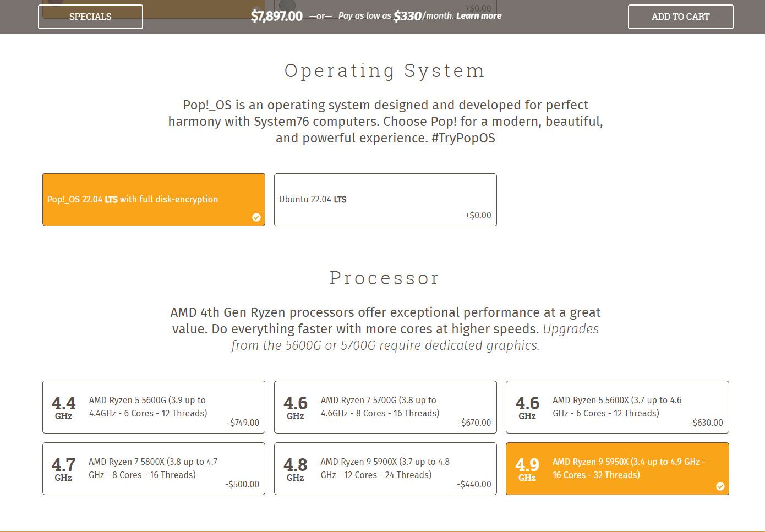765x532 pixels.
Task: Click the 4.7 GHz speed badge
Action: coord(63,469)
